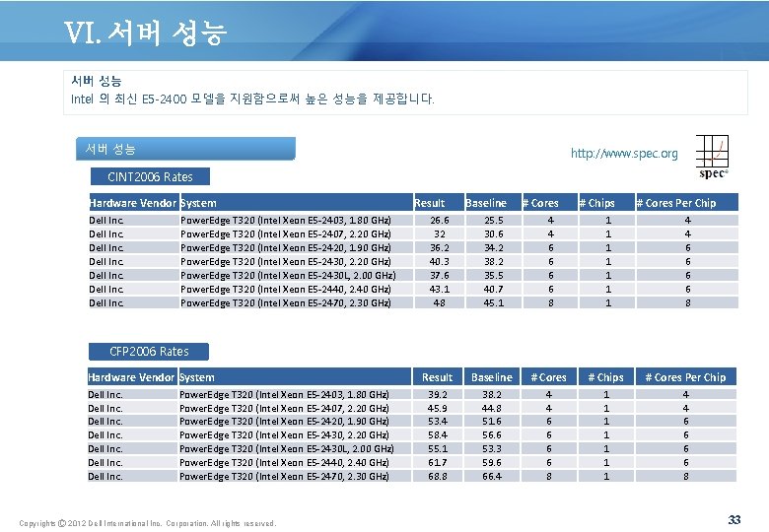Click the Dell copyright footer text

click(148, 523)
